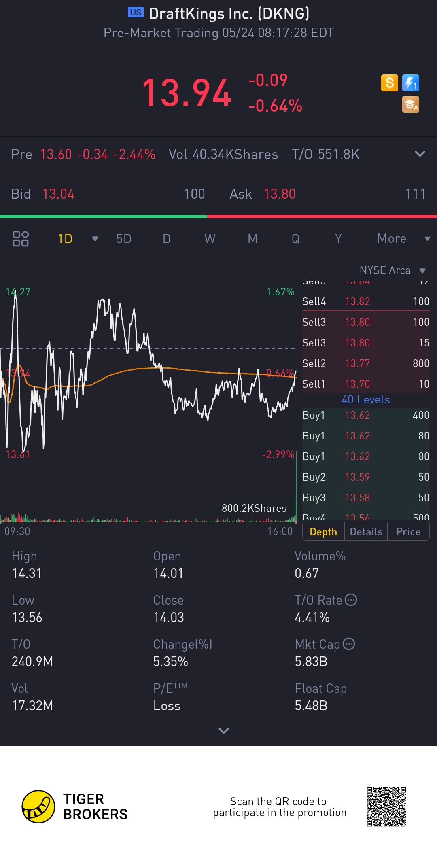The height and width of the screenshot is (868, 437).
Task: Tap the Bid 13.04 quote
Action: click(x=108, y=194)
